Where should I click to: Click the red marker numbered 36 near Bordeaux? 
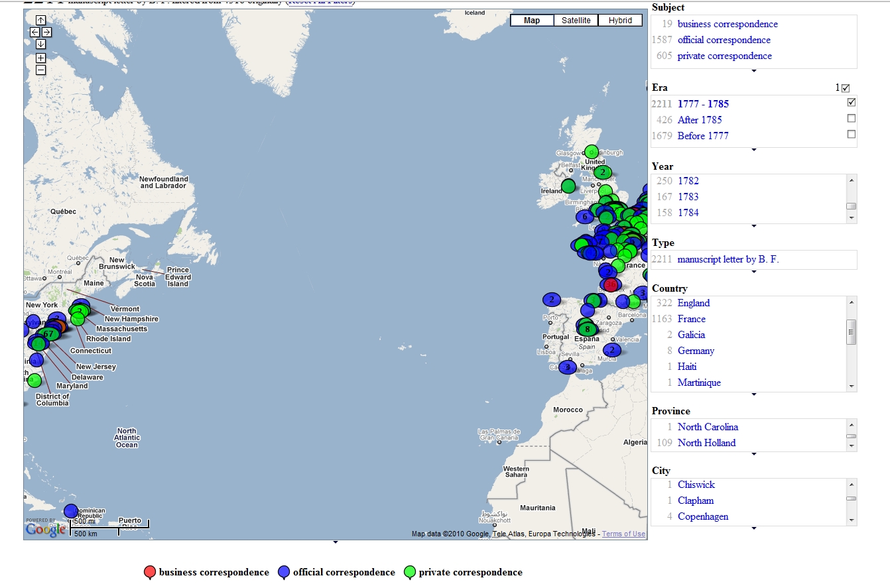click(611, 284)
